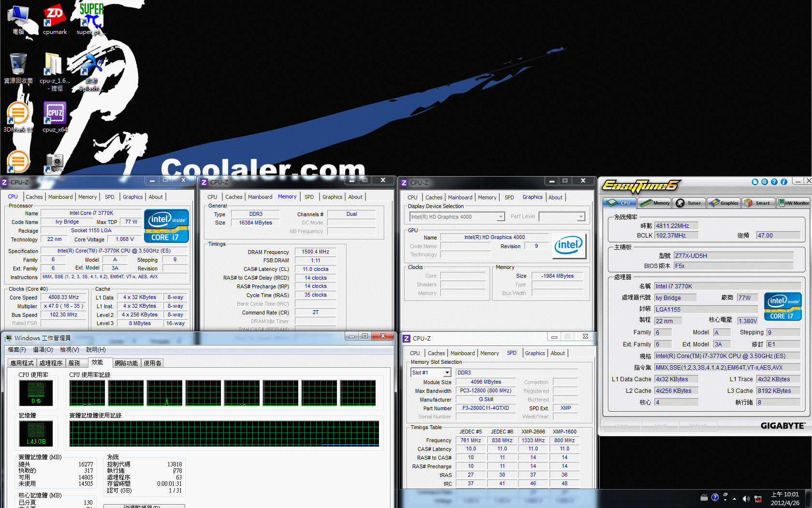
Task: Launch the Splashtop shortcut icon
Action: 91,72
